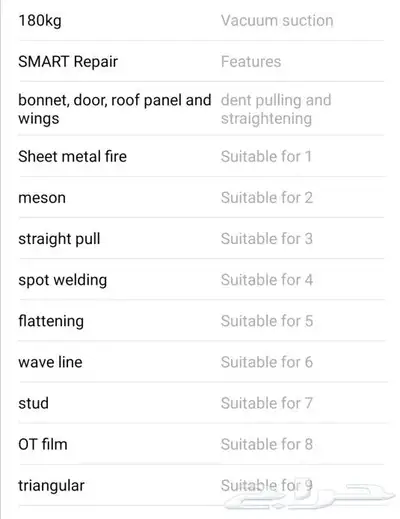Select the SMART Repair row
400x519 pixels.
point(201,62)
